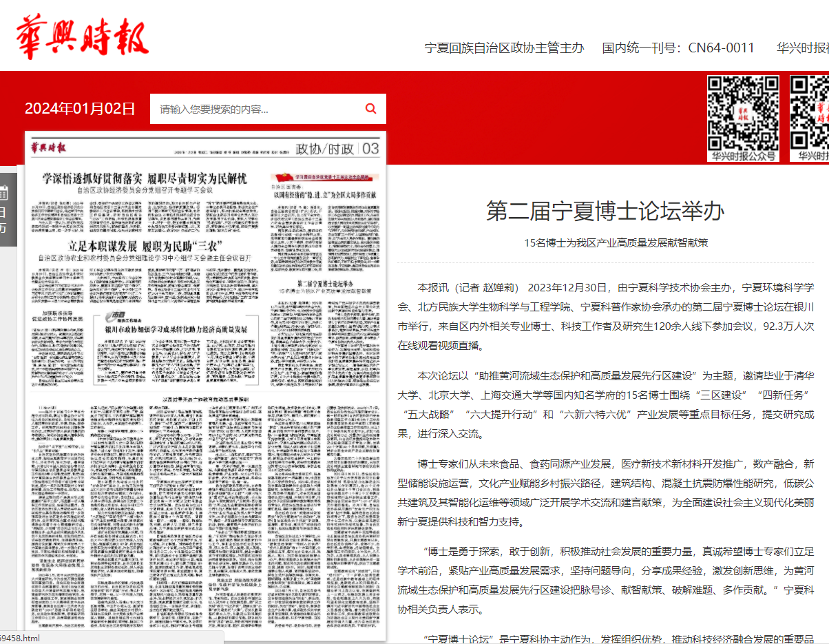Open headline 银川市政协加强学习成果转化助力经济高质量发展
829x644 pixels.
coord(176,330)
